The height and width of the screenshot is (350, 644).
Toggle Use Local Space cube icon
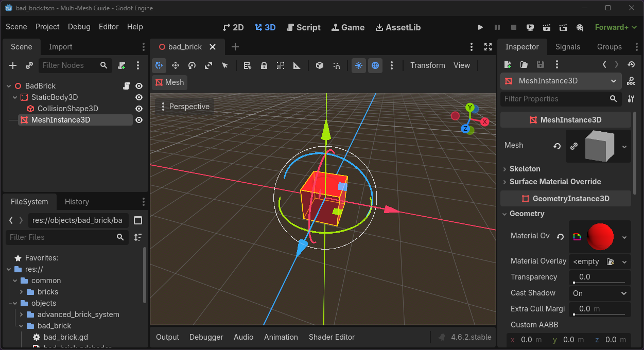pos(320,65)
